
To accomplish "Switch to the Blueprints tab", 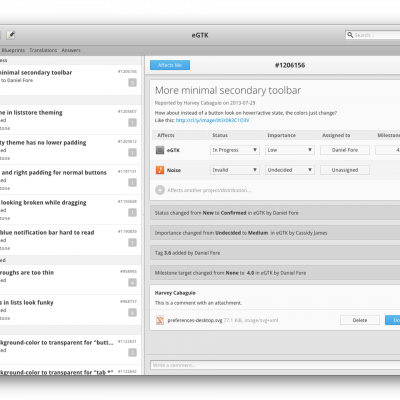I will click(13, 50).
